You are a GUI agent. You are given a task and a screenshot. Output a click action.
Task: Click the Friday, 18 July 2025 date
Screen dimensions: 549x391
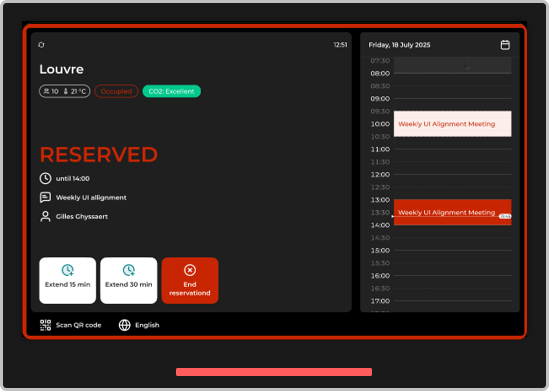(399, 45)
